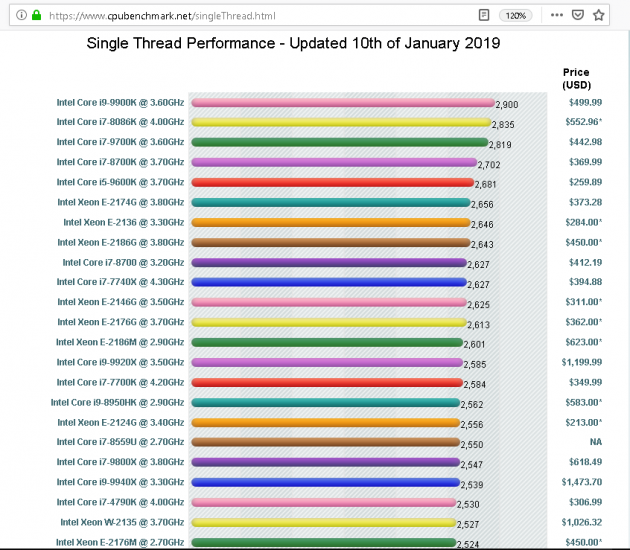The image size is (630, 550).
Task: Click the green secure connection padlock
Action: 37,15
